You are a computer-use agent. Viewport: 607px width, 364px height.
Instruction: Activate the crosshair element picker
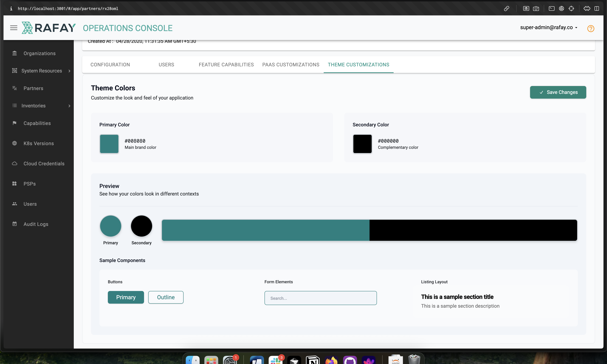click(x=571, y=9)
